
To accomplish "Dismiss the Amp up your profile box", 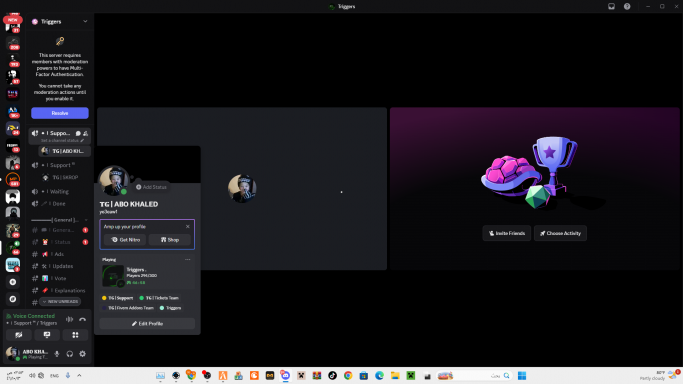I will [x=188, y=226].
